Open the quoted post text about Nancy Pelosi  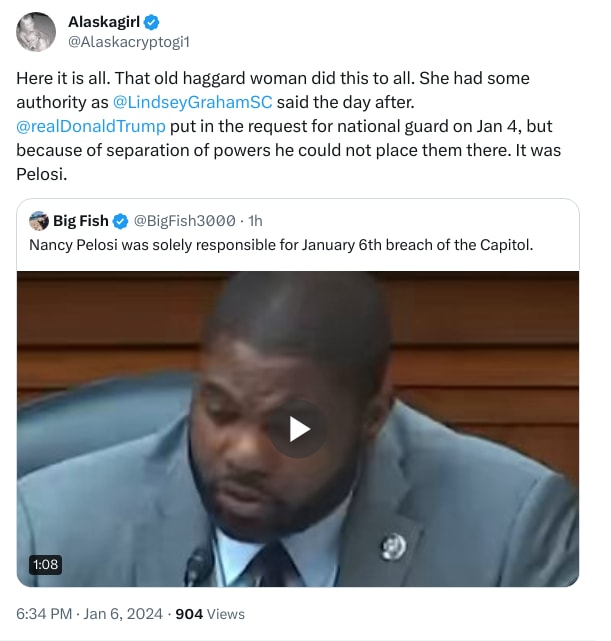tap(281, 245)
